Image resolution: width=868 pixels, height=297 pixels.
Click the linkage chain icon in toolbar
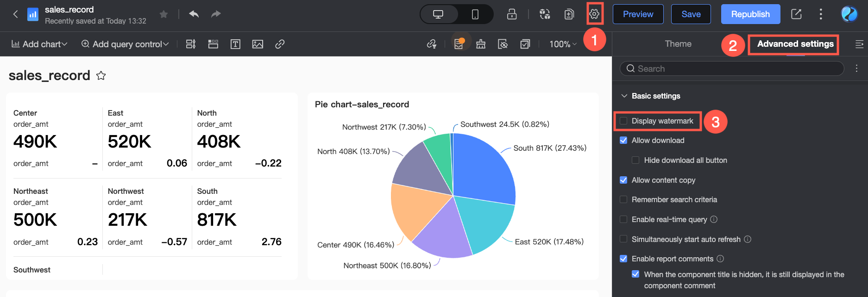point(432,44)
